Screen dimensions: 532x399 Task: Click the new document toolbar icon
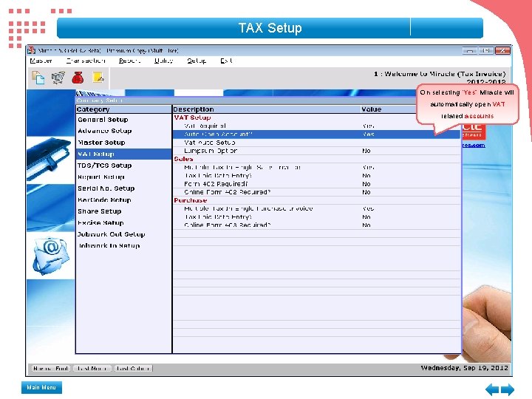pyautogui.click(x=38, y=78)
